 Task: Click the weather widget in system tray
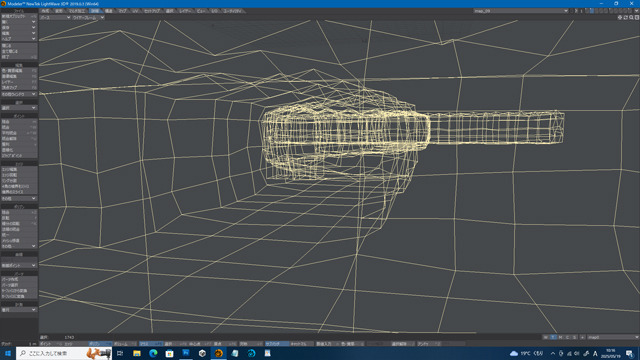(x=527, y=353)
